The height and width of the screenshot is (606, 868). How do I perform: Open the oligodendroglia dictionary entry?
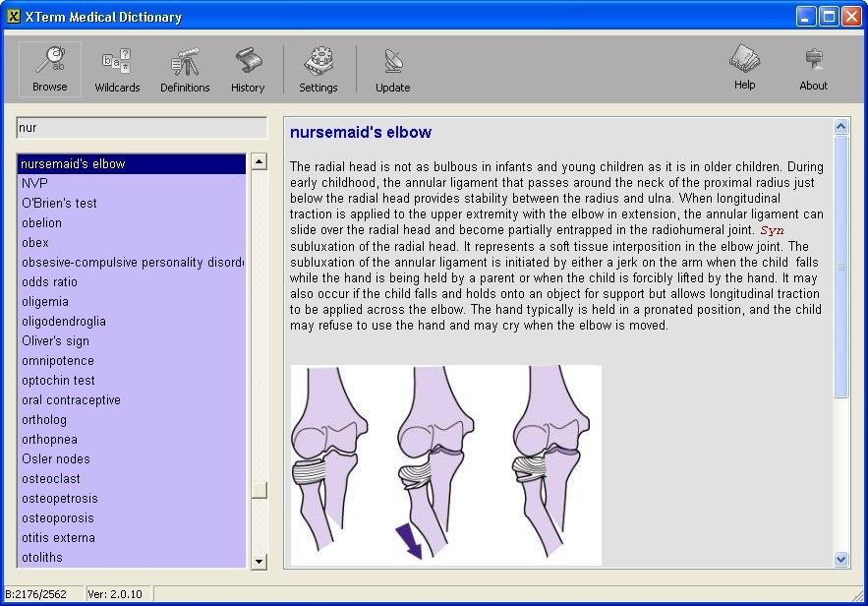66,321
